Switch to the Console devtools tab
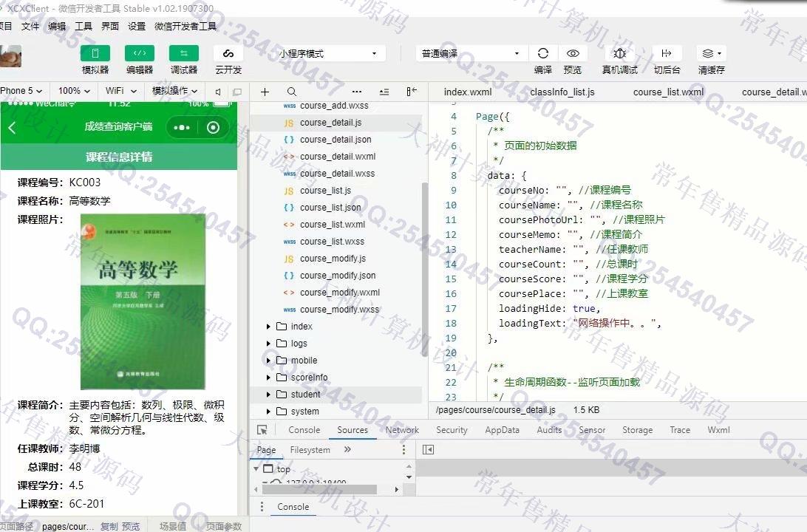 click(x=304, y=430)
